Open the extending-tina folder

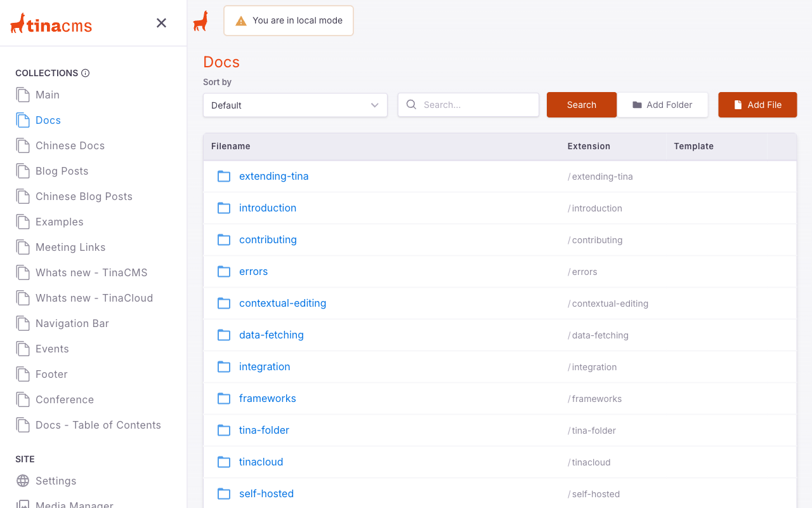pos(274,176)
